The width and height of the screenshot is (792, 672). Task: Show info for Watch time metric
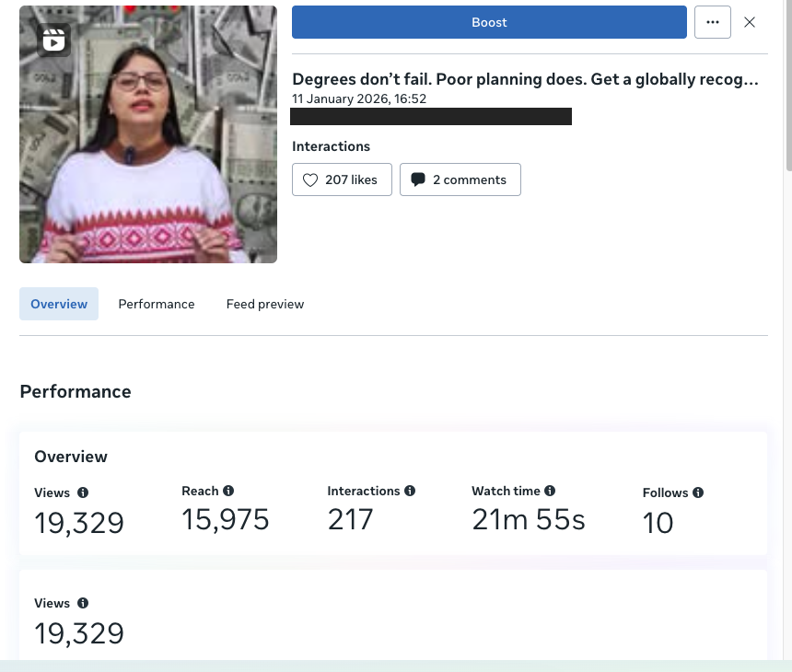tap(550, 491)
